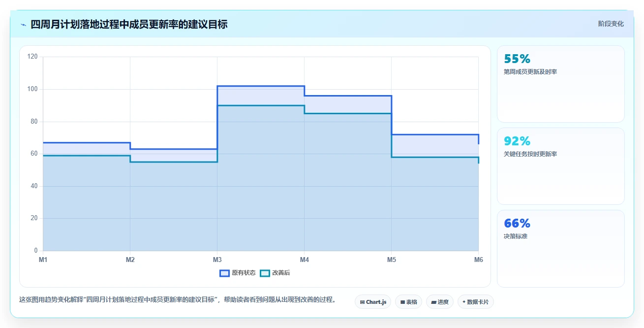Open the 92% 关键任务按时更新率 card

(x=561, y=166)
